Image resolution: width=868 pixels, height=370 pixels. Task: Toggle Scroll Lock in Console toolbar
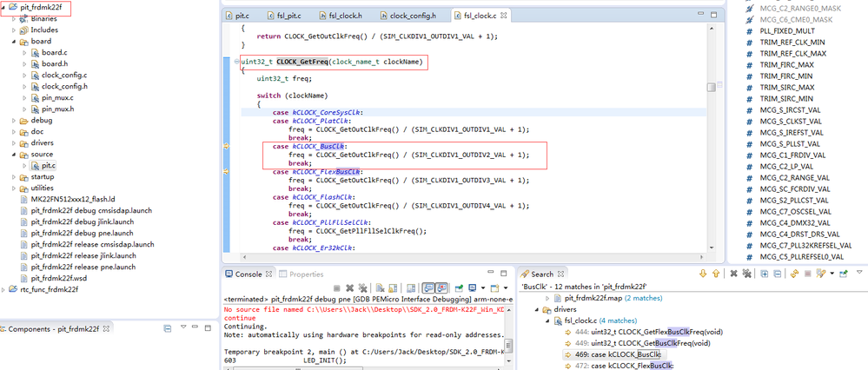393,288
